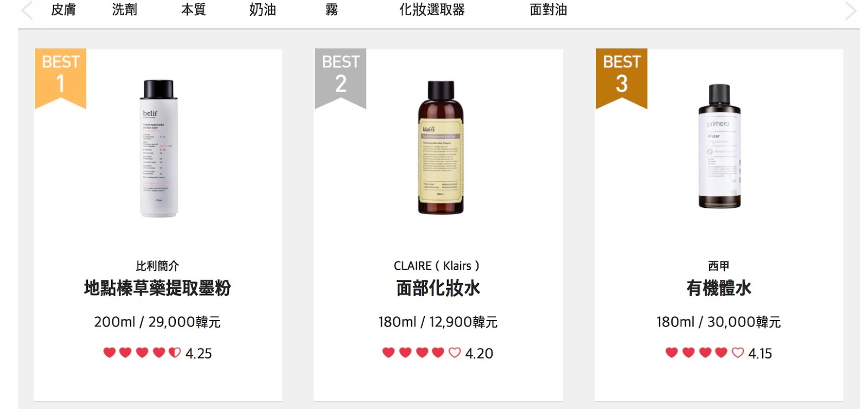Click the empty heart beside 4.15 rating
868x409 pixels.
[x=738, y=353]
